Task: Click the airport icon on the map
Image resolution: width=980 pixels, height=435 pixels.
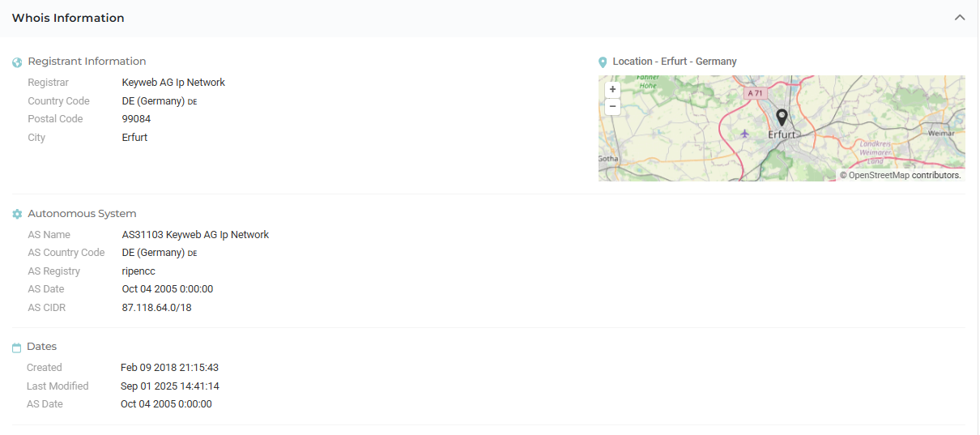Action: [745, 133]
